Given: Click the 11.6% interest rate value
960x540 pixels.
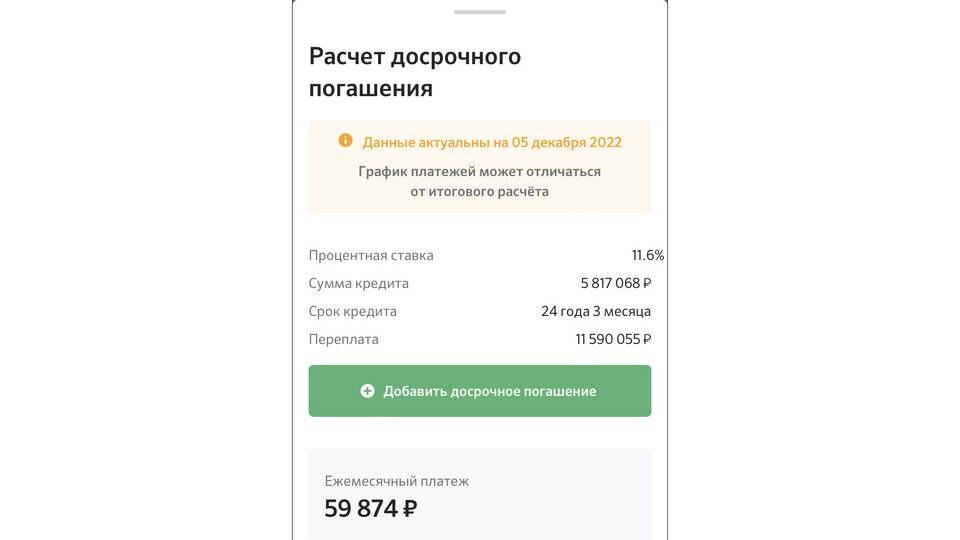Looking at the screenshot, I should coord(647,256).
